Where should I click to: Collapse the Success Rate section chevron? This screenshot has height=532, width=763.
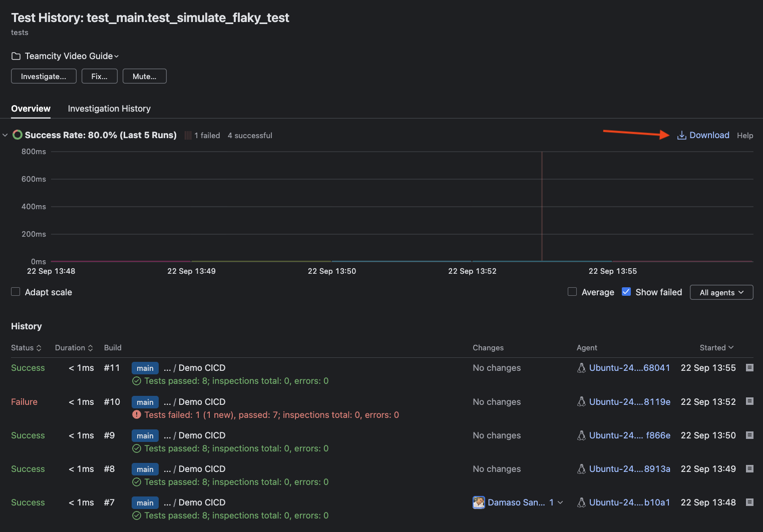(x=5, y=135)
